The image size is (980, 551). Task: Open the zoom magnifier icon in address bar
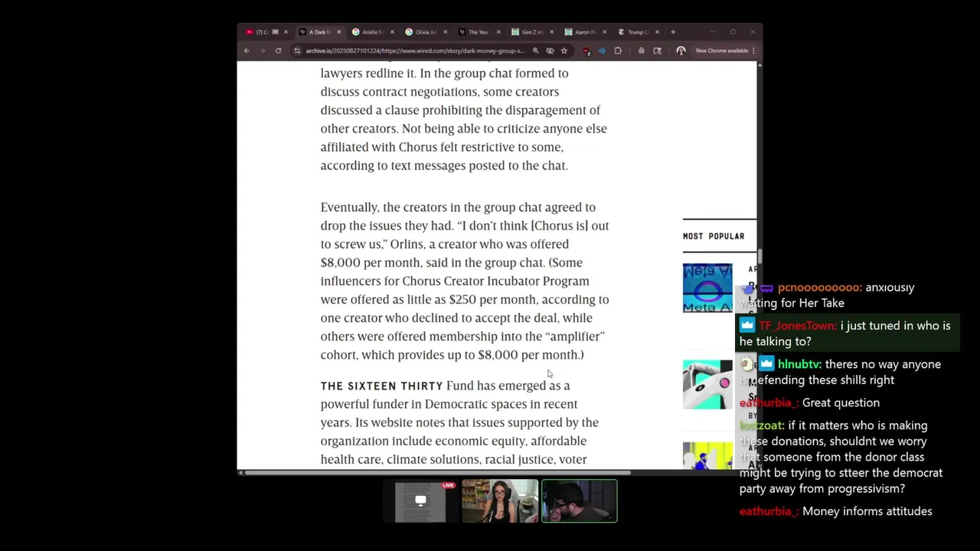point(535,51)
